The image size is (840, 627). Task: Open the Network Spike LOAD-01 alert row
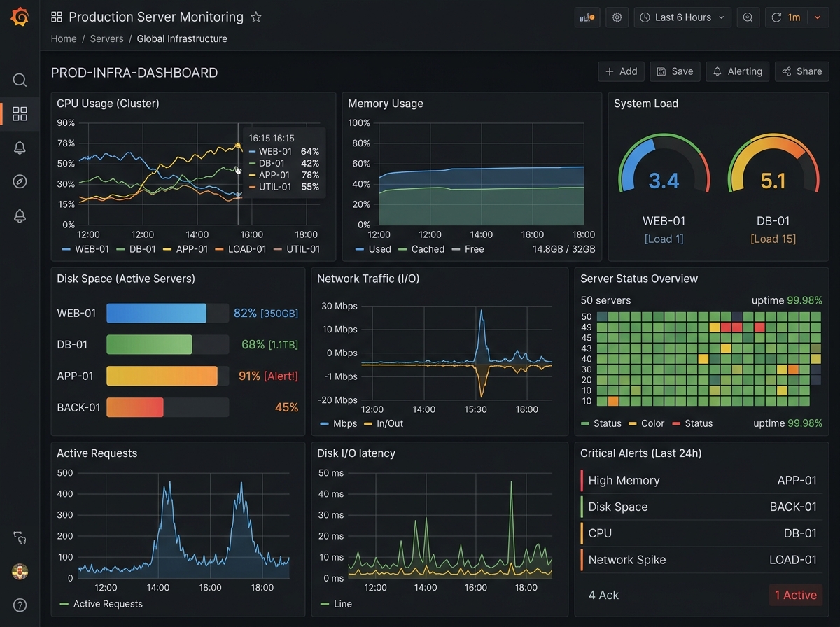700,560
